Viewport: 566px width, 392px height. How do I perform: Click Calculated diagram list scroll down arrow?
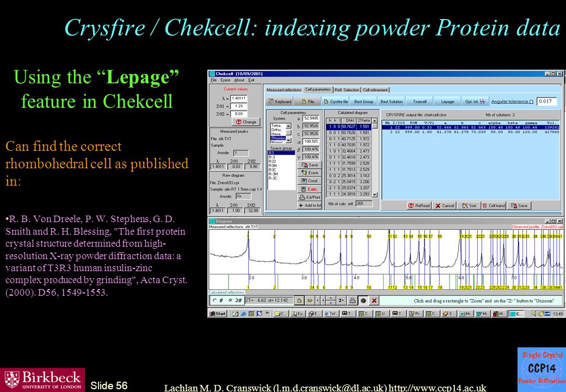coord(374,195)
